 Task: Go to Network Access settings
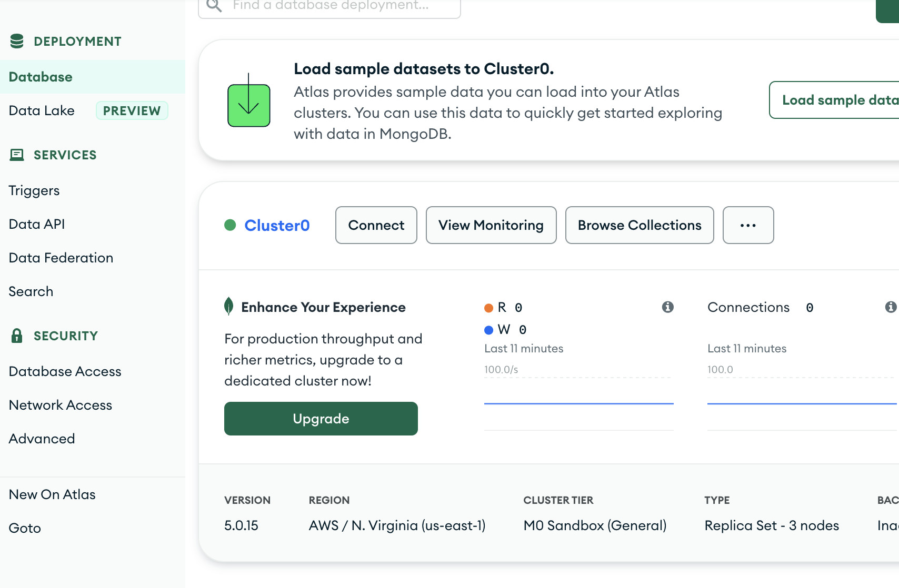point(61,405)
